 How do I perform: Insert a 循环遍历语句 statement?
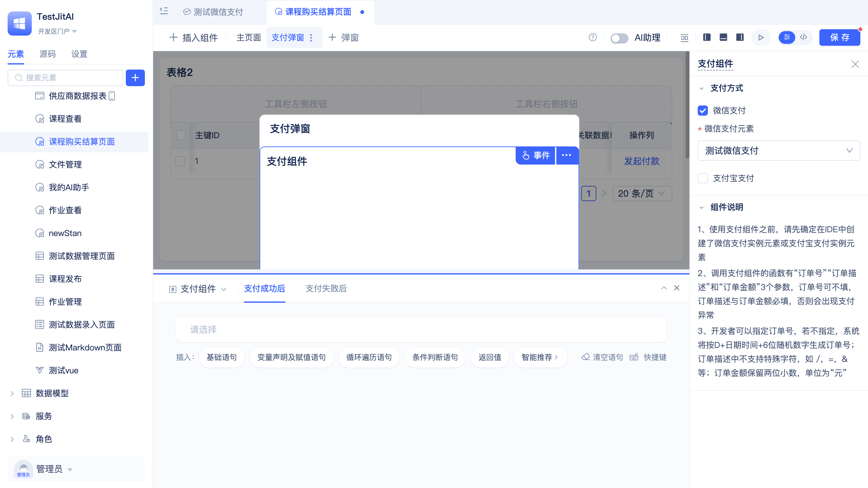tap(369, 357)
